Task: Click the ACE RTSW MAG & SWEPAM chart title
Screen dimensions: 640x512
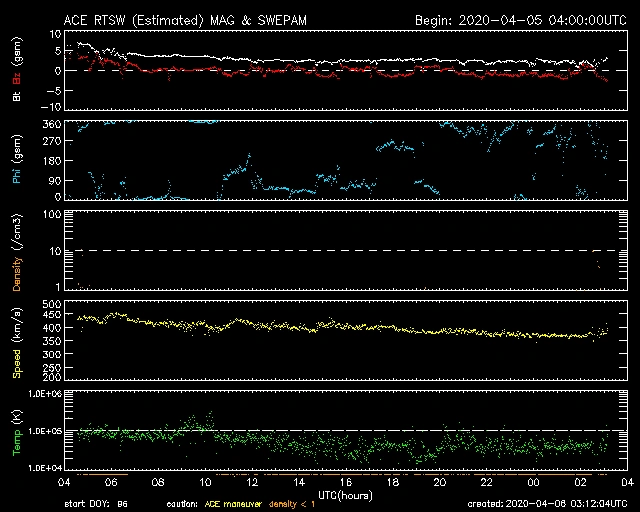Action: coord(180,20)
